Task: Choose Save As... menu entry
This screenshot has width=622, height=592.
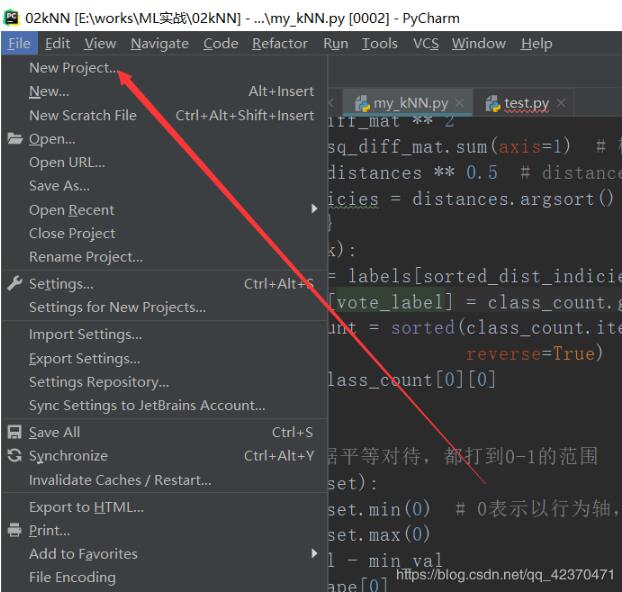Action: point(164,185)
